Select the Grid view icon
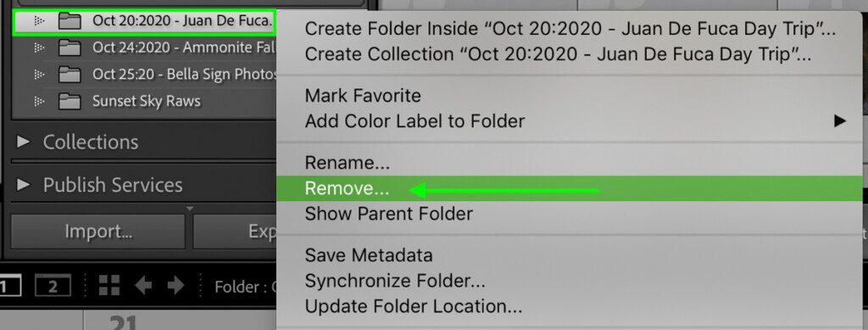The width and height of the screenshot is (868, 330). coord(109,286)
